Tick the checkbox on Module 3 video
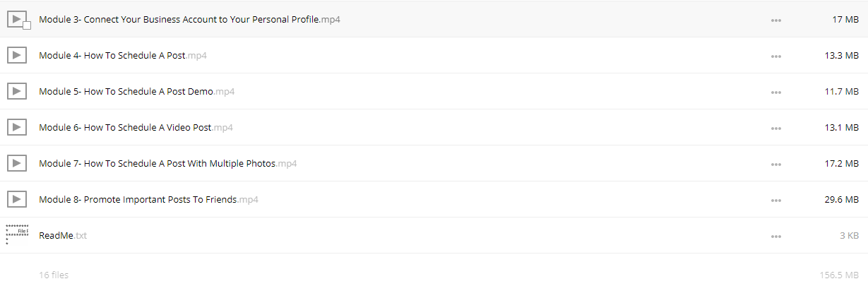The height and width of the screenshot is (298, 868). (x=27, y=25)
